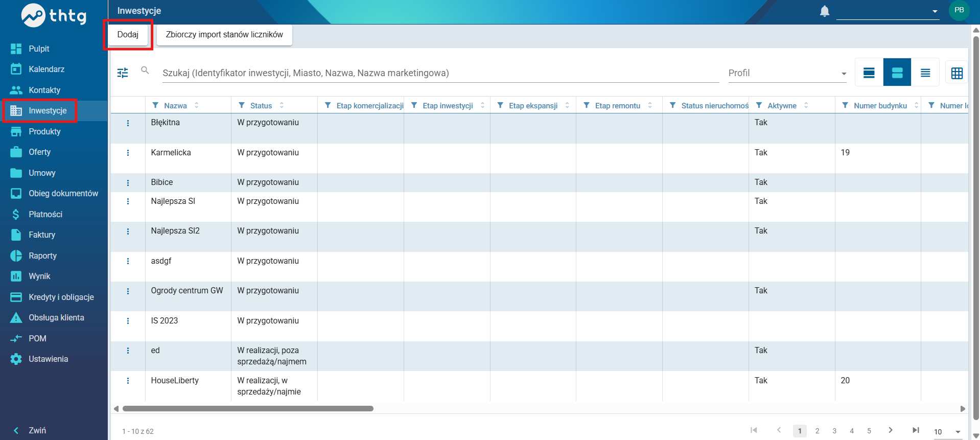Click the horizontal table scrollbar thumb

point(248,408)
